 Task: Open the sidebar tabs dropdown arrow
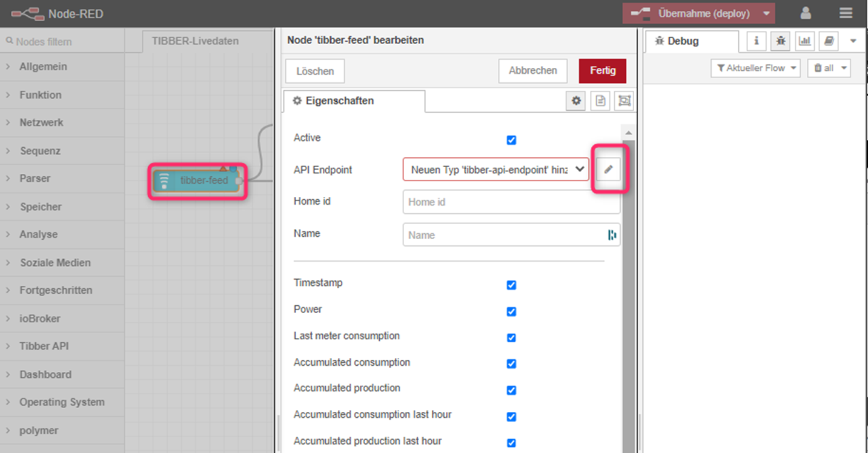point(853,41)
